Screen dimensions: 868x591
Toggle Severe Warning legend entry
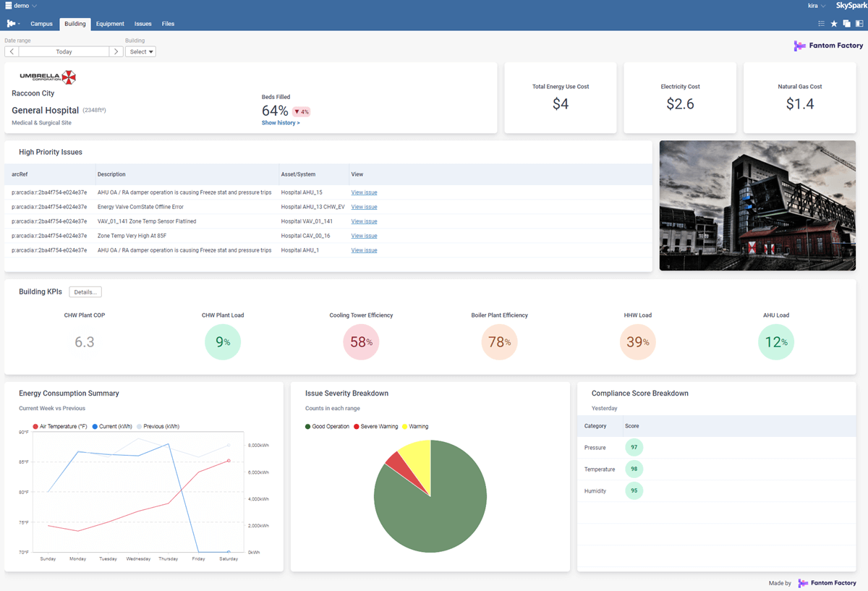tap(375, 427)
